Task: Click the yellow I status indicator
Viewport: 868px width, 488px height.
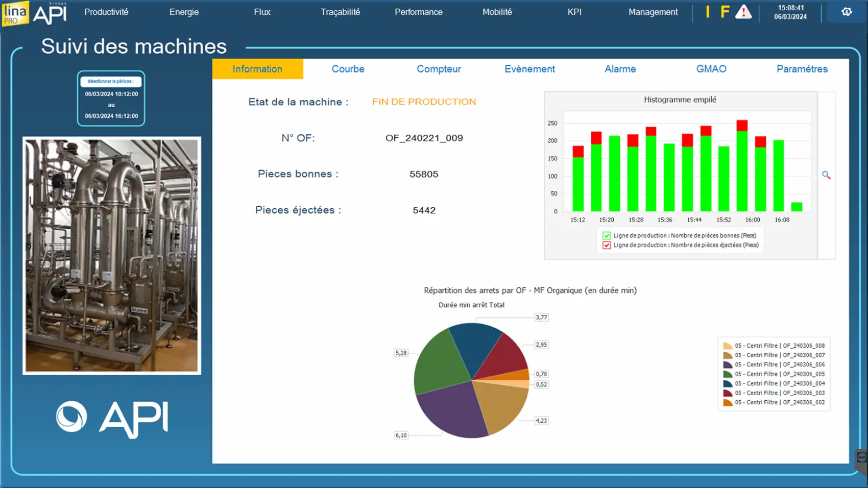Action: click(x=708, y=12)
